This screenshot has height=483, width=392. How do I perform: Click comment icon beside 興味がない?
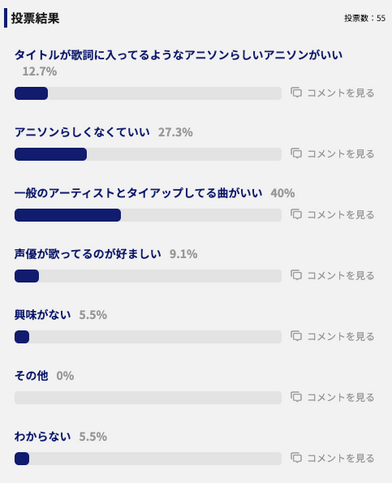point(296,336)
